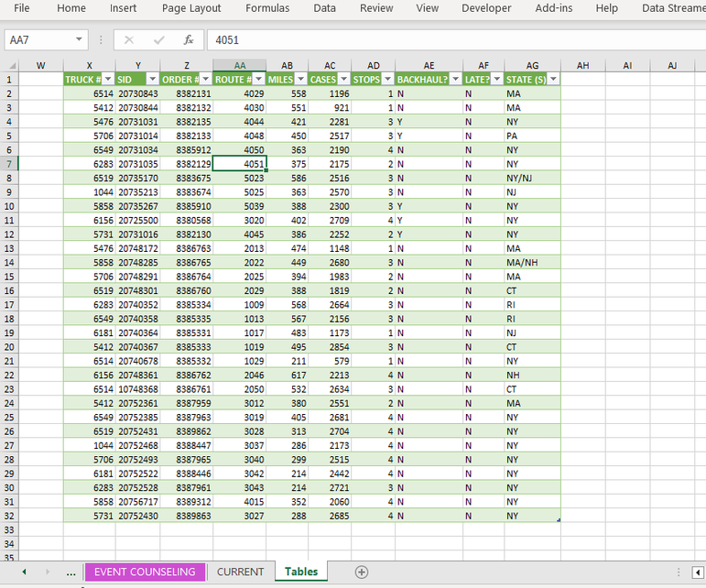706x588 pixels.
Task: Open the STATE (S) filter dropdown
Action: point(553,80)
